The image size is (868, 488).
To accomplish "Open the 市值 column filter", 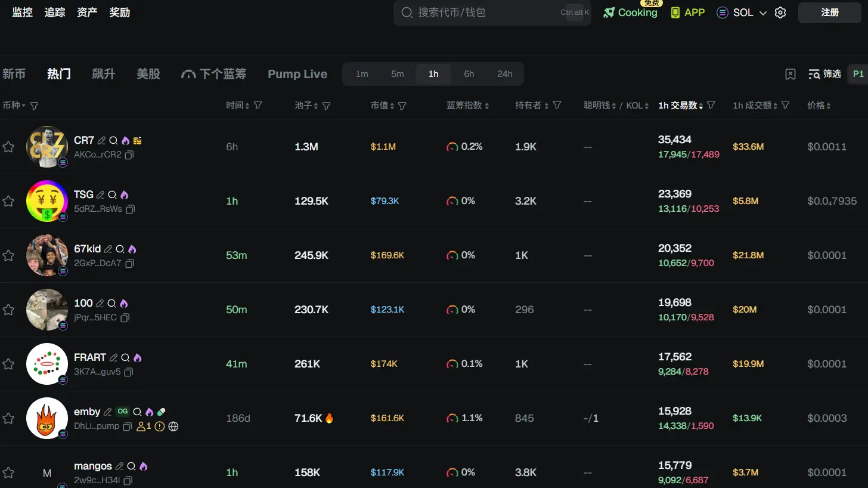I will click(402, 106).
